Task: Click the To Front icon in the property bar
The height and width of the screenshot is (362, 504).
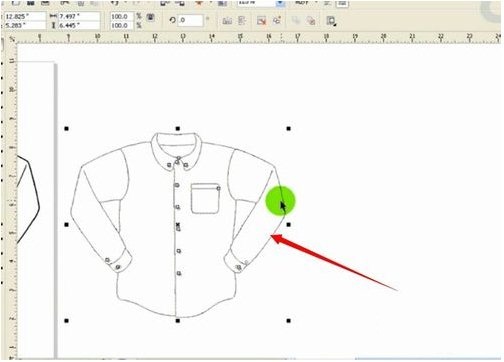Action: point(296,21)
